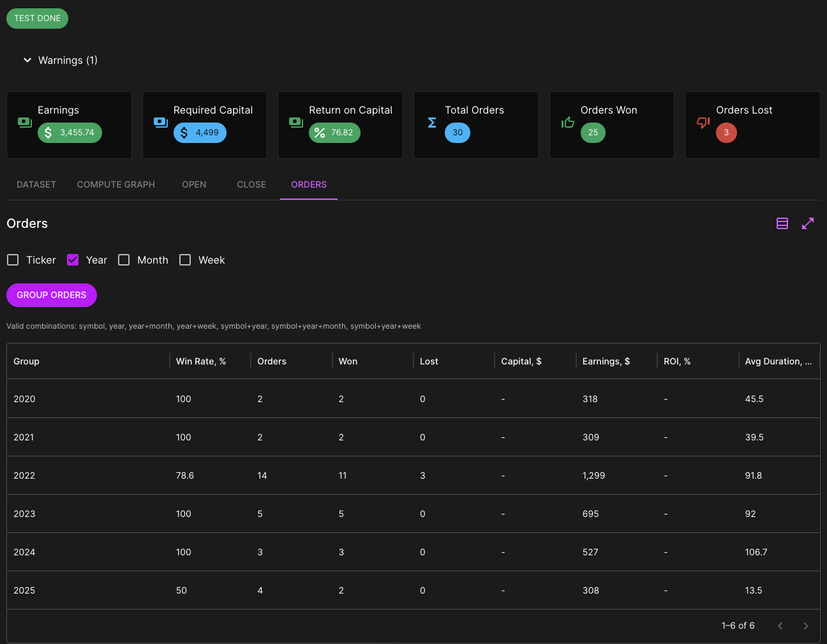Click the 106.7 average duration cell
The height and width of the screenshot is (644, 827).
point(779,552)
